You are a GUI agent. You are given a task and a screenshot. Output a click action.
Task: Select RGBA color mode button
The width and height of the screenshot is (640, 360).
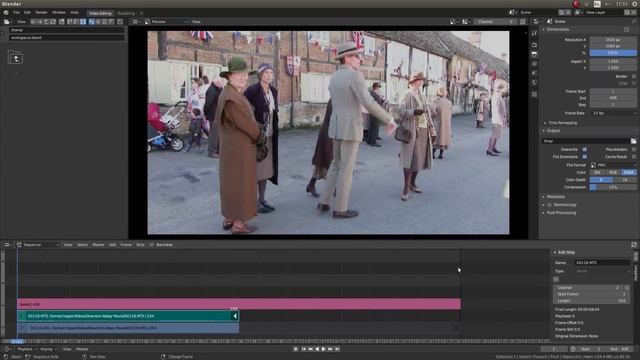(629, 172)
